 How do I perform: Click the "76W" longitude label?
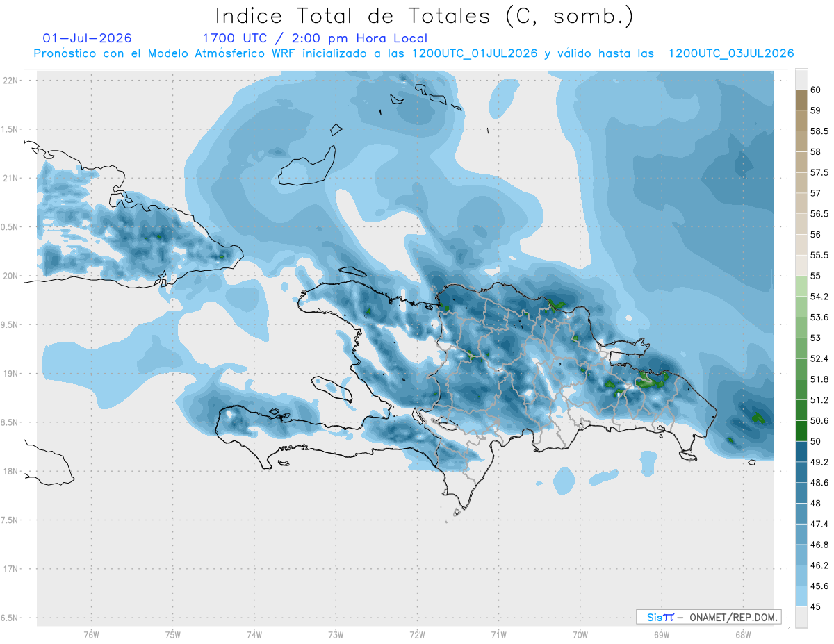pos(91,634)
